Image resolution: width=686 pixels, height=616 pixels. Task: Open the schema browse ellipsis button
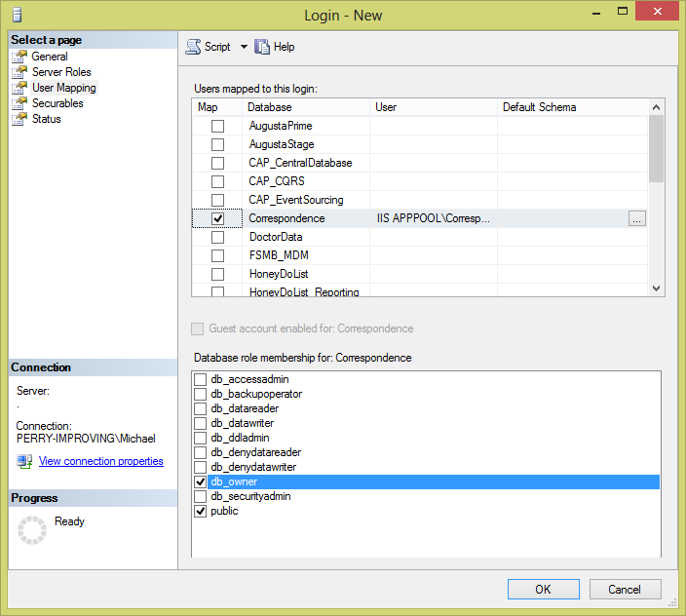click(636, 219)
